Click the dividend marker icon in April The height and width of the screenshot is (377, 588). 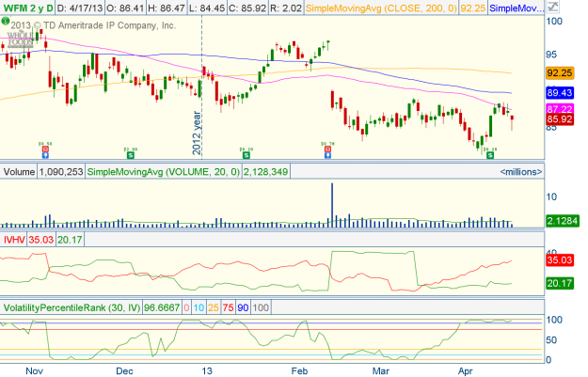[x=488, y=150]
